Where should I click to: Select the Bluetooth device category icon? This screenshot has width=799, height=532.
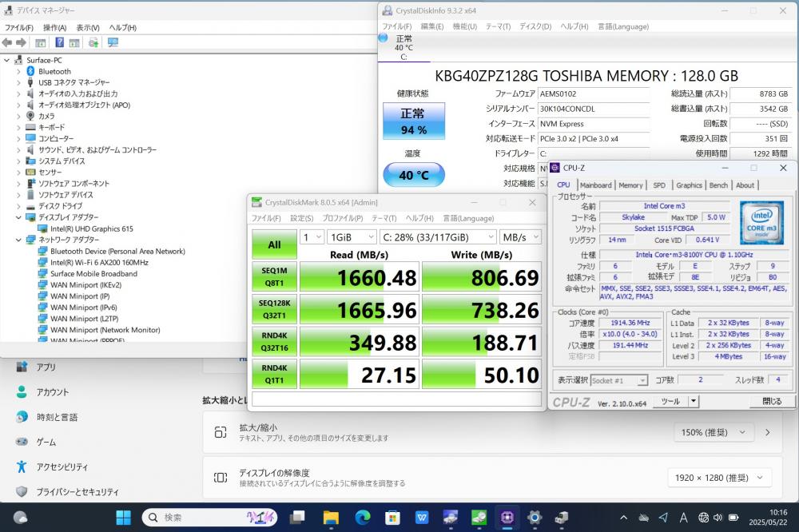pyautogui.click(x=30, y=71)
